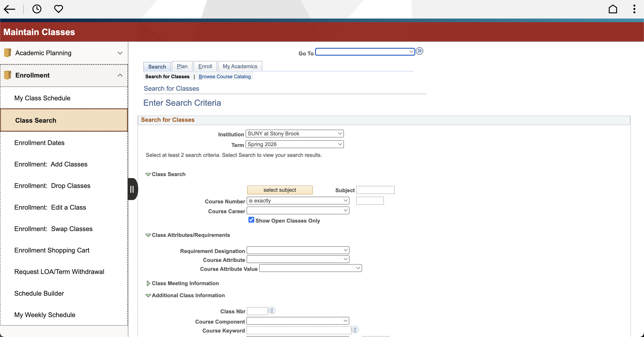Open the Course Component dropdown

[x=298, y=321]
